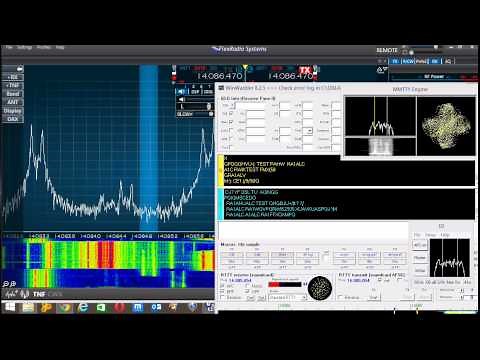Click the MMTTY XY scope tuning display
Viewport: 480px width, 360px height.
[x=446, y=126]
